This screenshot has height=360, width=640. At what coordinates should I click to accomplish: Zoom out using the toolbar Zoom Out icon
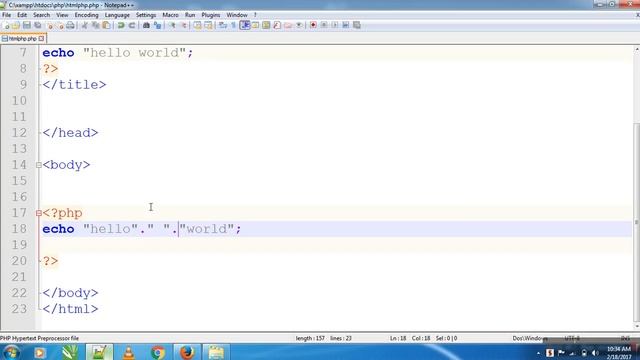(x=184, y=25)
